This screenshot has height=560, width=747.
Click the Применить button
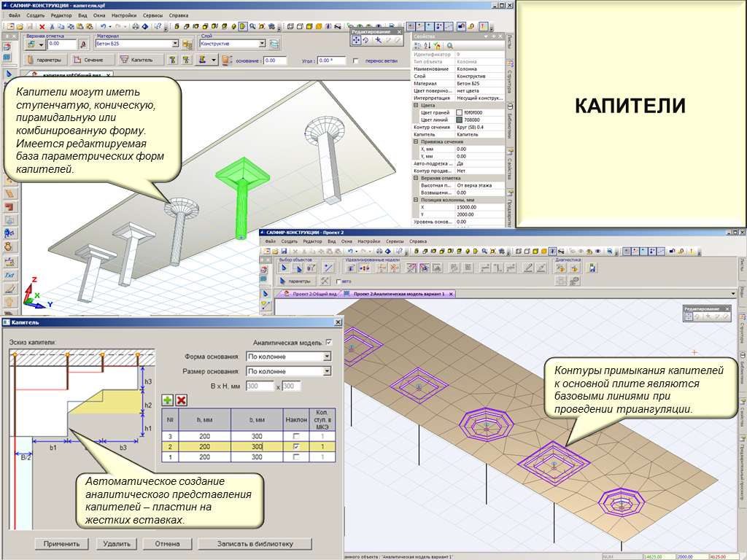[x=61, y=544]
